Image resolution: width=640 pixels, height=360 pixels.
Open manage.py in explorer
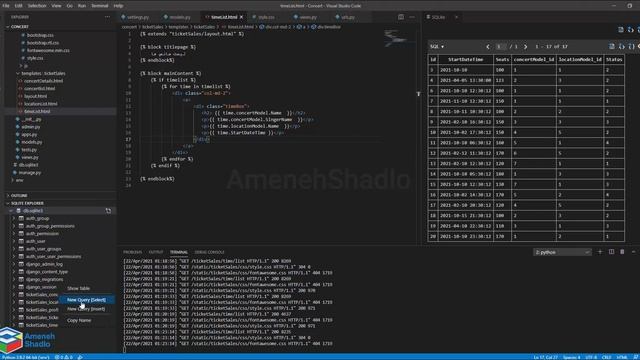click(30, 173)
